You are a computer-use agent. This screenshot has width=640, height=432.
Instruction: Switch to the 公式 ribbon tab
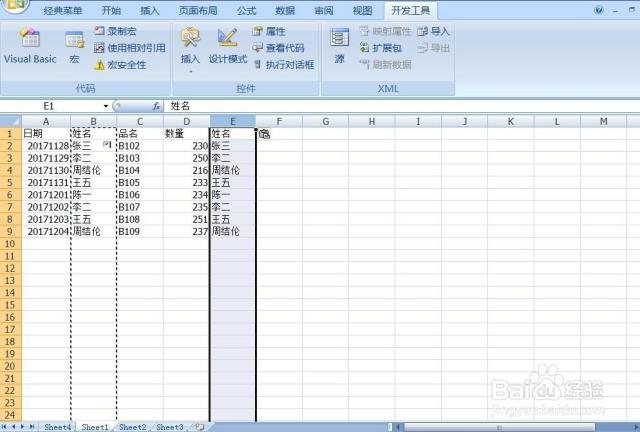pyautogui.click(x=246, y=10)
